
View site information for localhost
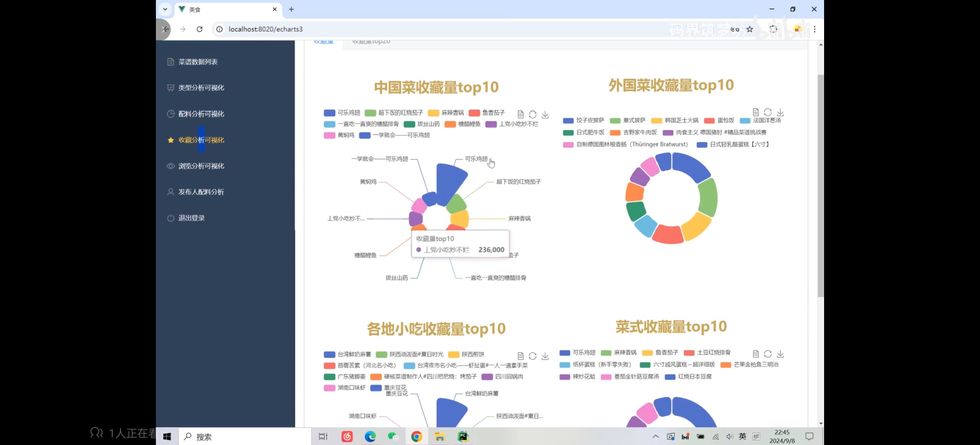(x=220, y=29)
